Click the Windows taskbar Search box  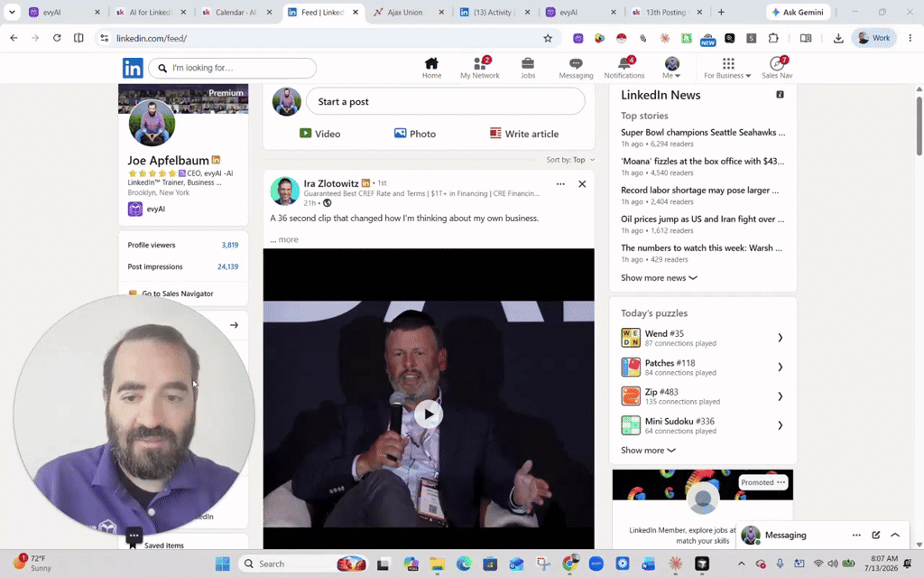303,564
